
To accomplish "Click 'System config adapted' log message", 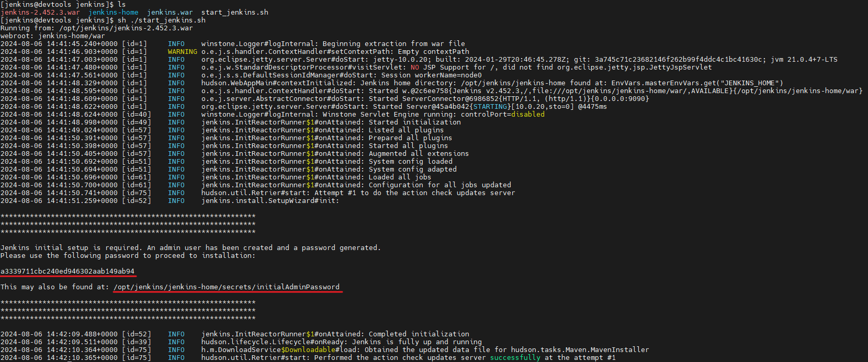I will 413,169.
